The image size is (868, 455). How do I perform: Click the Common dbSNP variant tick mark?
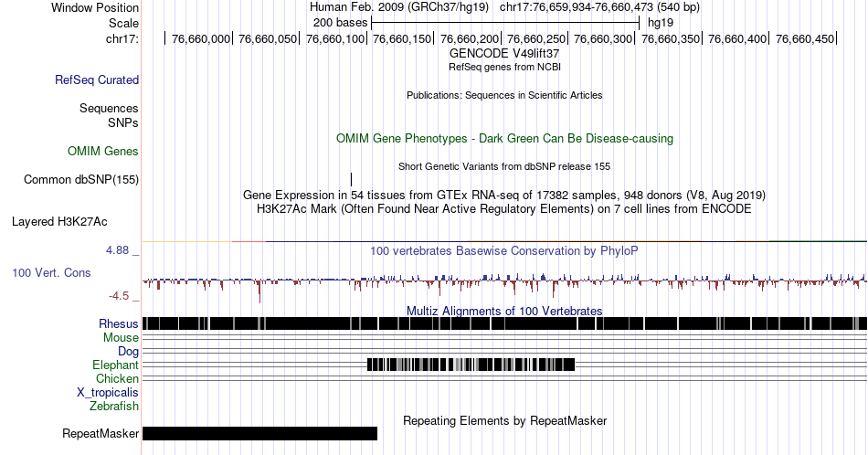[x=351, y=179]
